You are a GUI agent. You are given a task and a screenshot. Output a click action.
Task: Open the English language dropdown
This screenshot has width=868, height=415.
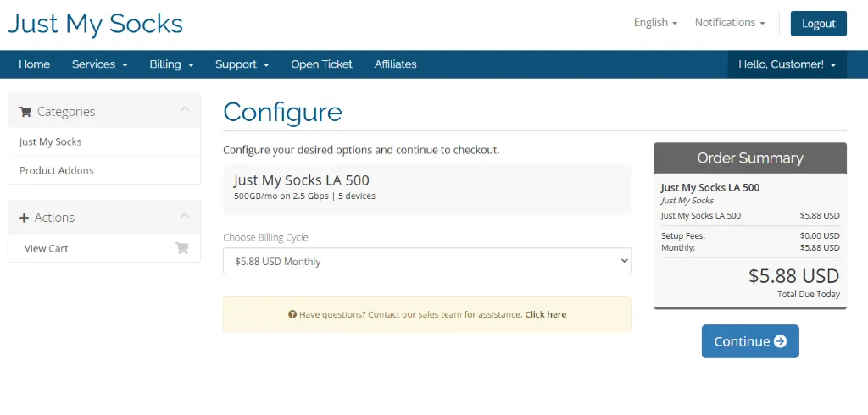coord(655,23)
